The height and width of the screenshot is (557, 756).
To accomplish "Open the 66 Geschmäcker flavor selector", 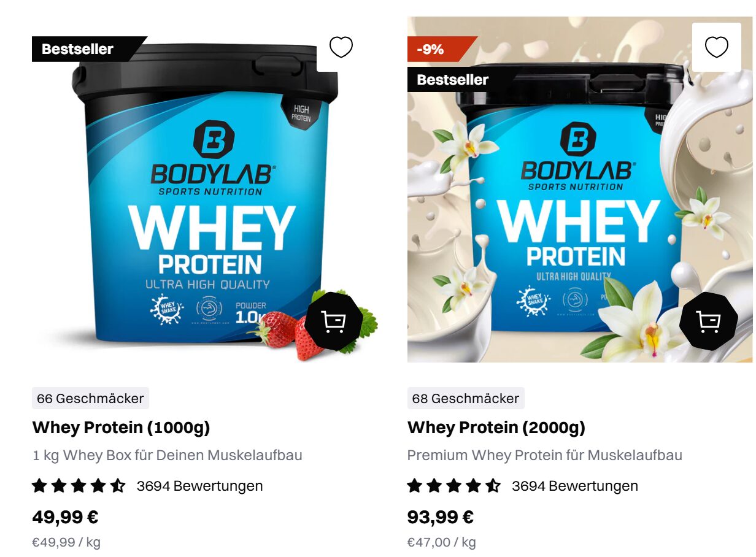I will (90, 399).
